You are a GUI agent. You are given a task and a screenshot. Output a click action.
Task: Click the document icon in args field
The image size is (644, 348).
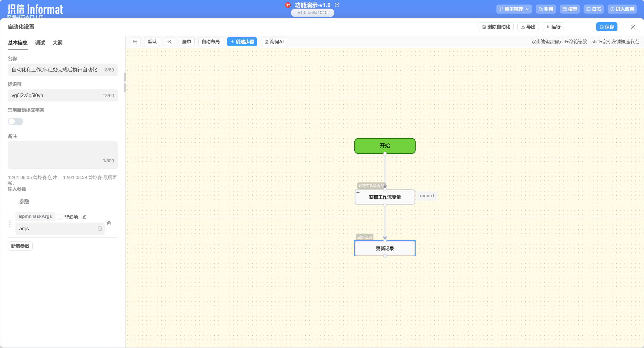point(100,229)
